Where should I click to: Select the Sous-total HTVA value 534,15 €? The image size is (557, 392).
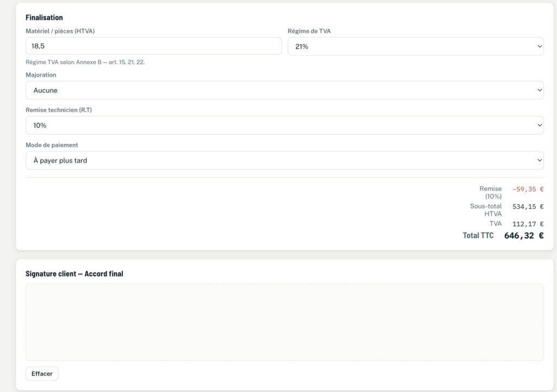pos(528,207)
